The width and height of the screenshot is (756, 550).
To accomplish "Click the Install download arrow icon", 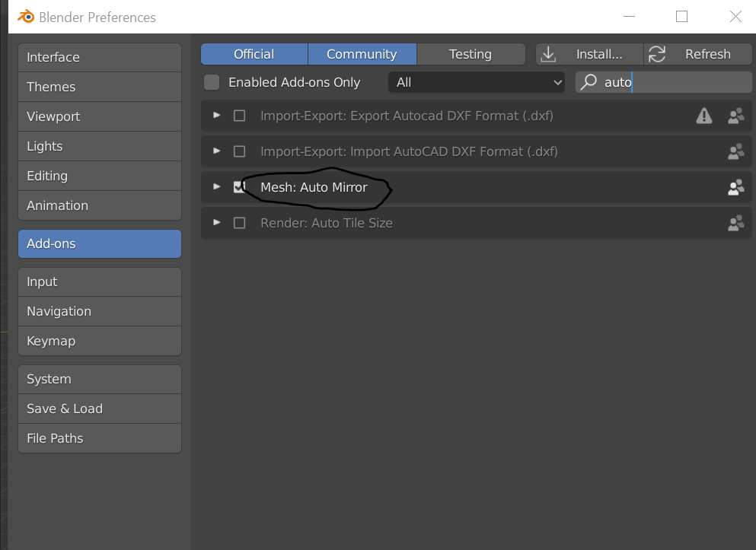I will [x=548, y=54].
